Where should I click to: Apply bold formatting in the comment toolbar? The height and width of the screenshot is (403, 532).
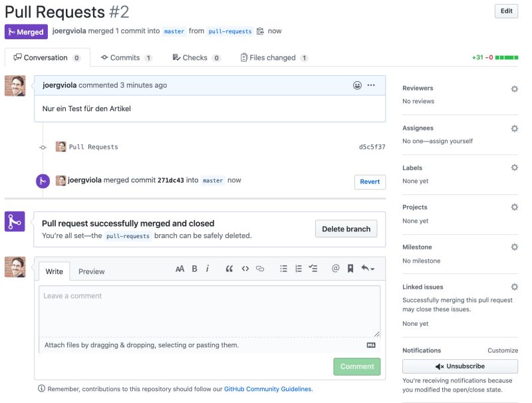pos(194,269)
